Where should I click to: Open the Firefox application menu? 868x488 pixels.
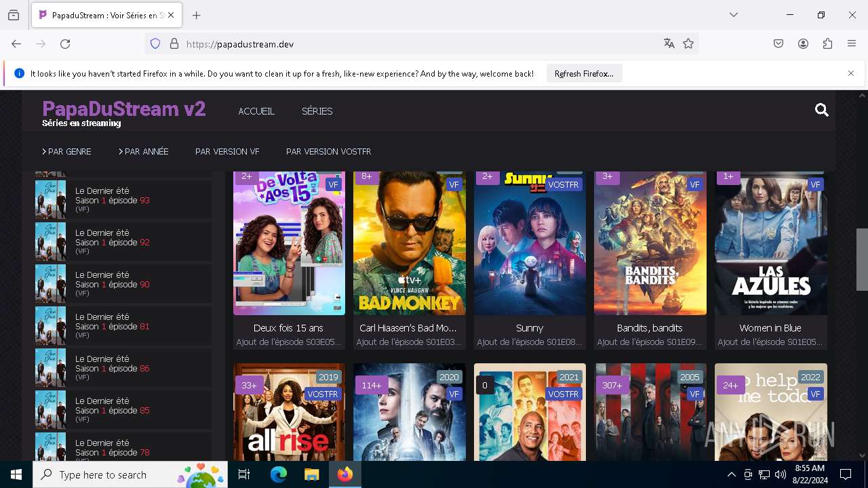click(x=852, y=44)
